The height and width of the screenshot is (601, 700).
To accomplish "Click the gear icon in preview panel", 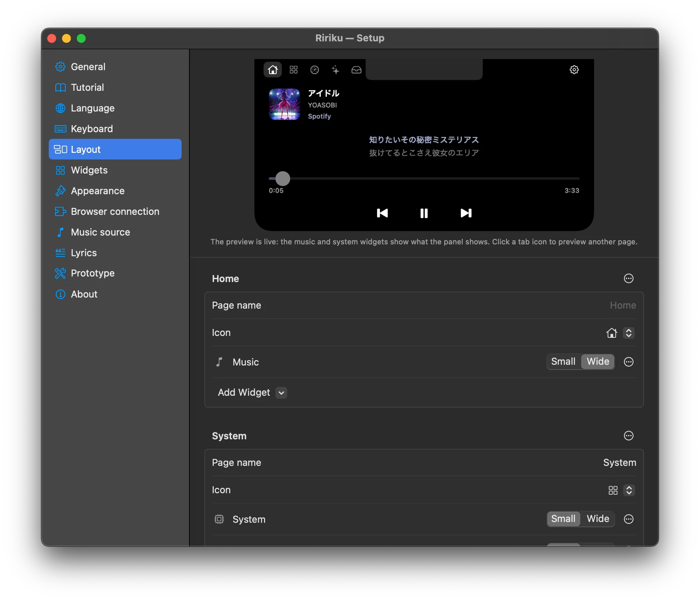I will [x=574, y=70].
